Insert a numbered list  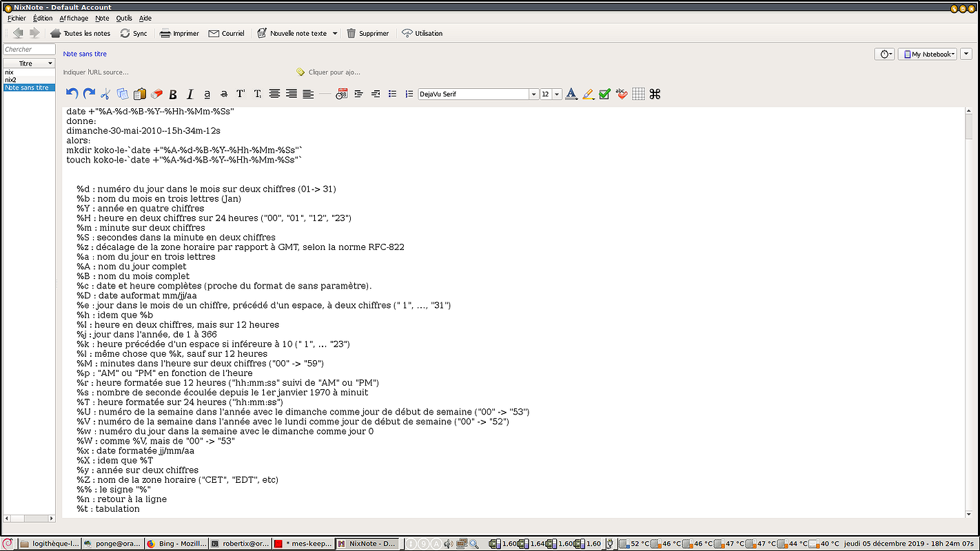click(409, 94)
